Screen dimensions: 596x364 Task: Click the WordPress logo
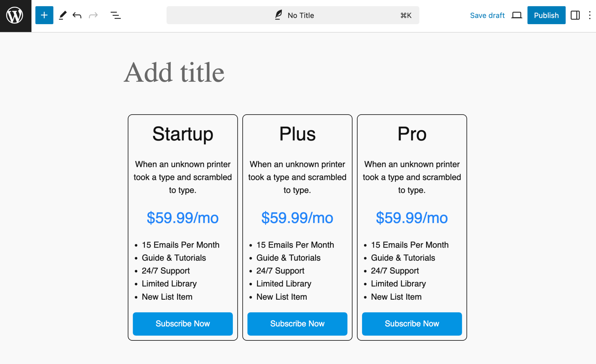14,15
